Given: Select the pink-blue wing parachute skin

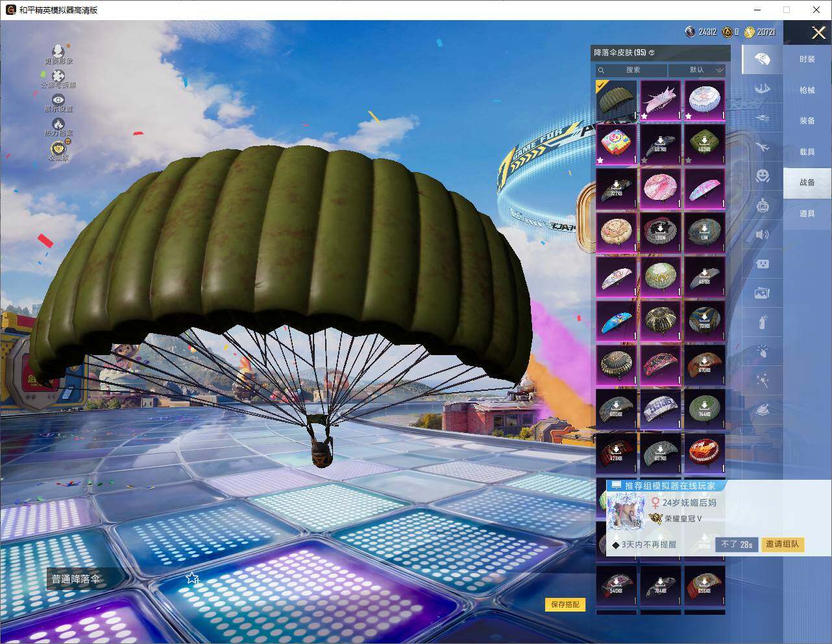Looking at the screenshot, I should [x=705, y=188].
